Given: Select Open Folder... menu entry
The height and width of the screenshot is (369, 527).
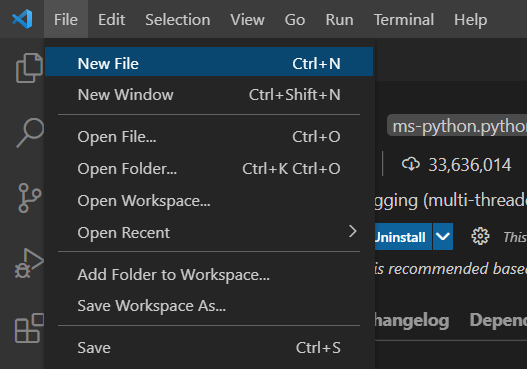Looking at the screenshot, I should coord(209,168).
